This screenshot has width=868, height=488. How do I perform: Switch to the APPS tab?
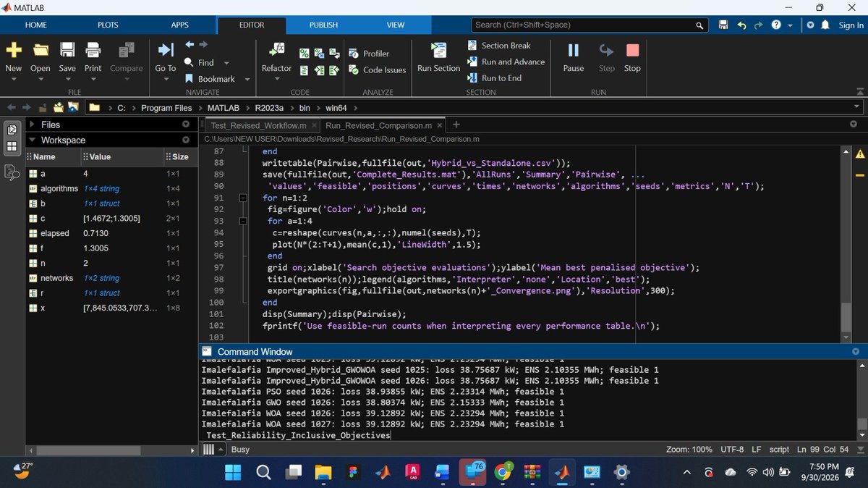click(179, 25)
